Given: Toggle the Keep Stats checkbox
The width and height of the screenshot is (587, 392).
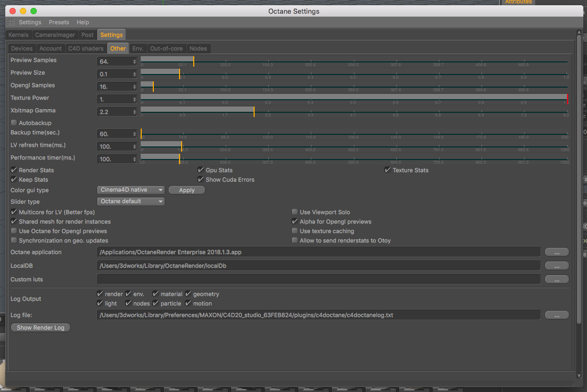Looking at the screenshot, I should click(14, 179).
